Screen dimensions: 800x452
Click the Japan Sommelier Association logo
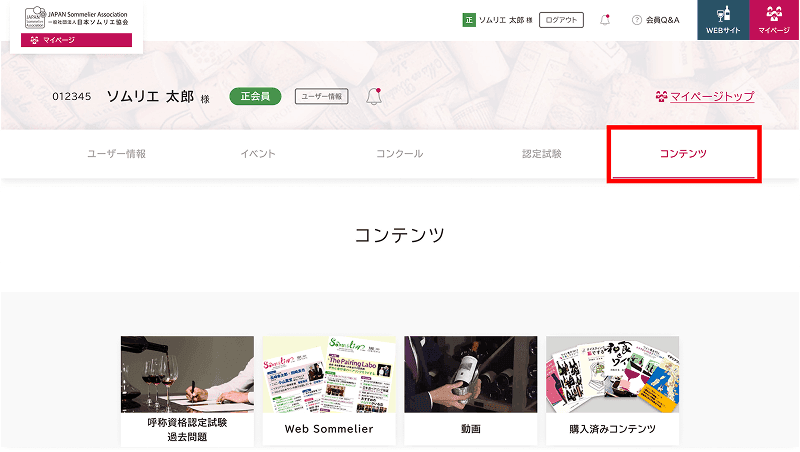click(x=77, y=18)
